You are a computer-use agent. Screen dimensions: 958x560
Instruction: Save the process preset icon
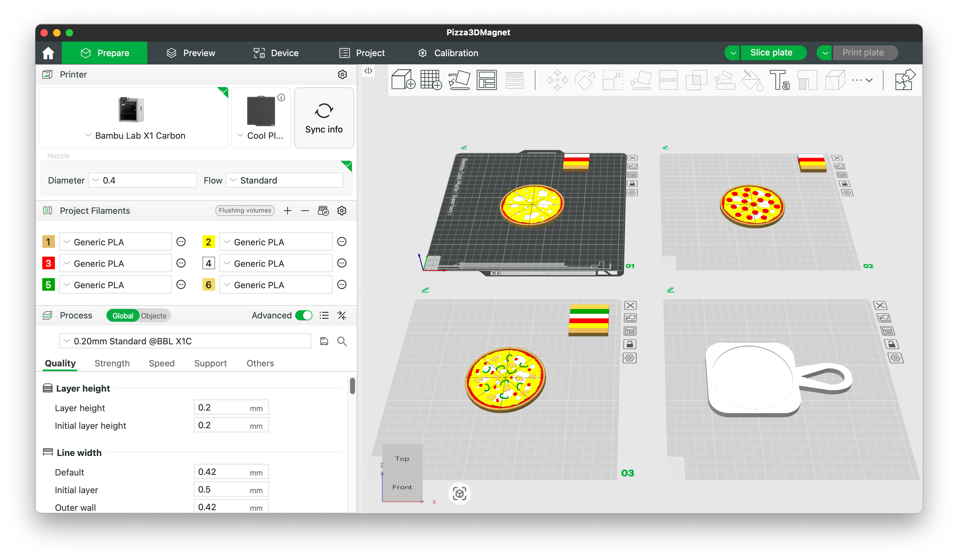[324, 341]
